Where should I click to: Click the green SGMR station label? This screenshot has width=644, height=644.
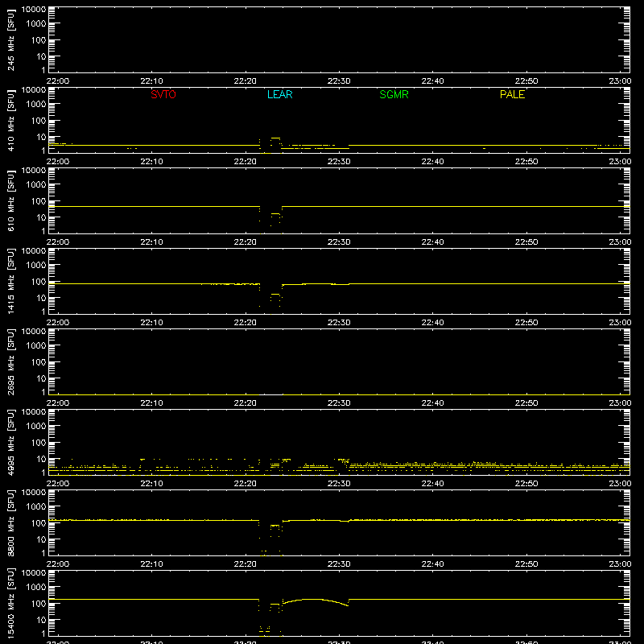pyautogui.click(x=394, y=94)
